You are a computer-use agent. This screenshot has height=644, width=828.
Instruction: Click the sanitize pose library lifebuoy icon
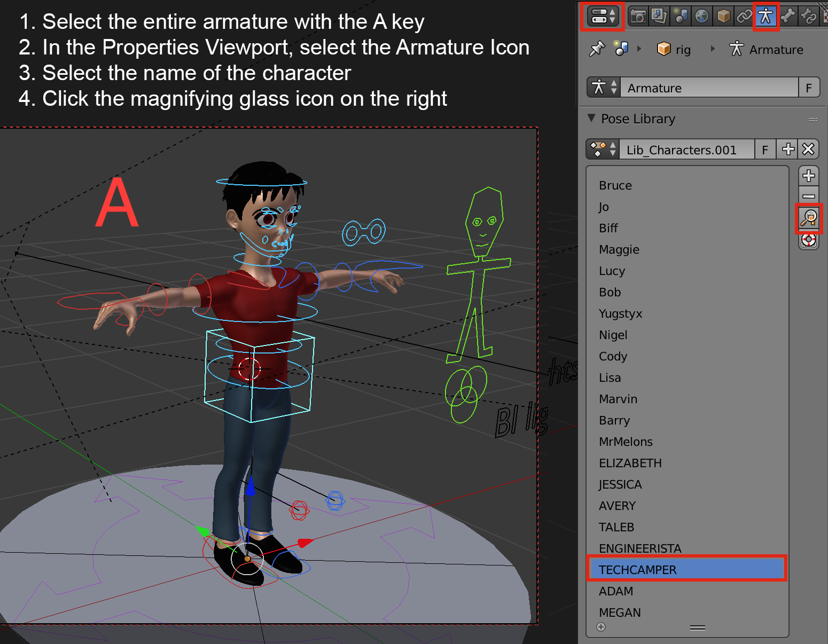click(809, 240)
